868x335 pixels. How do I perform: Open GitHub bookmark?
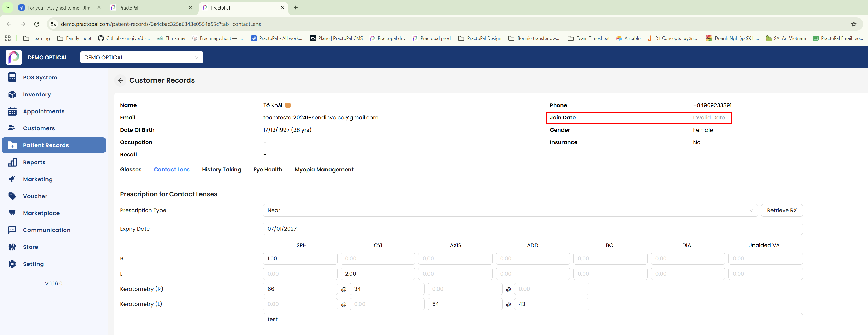pos(124,38)
